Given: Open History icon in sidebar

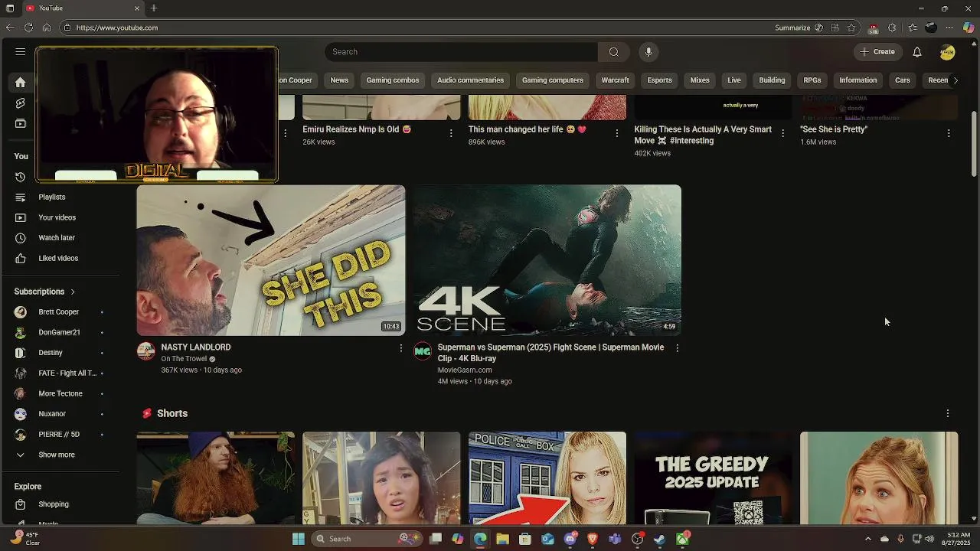Looking at the screenshot, I should tap(21, 177).
